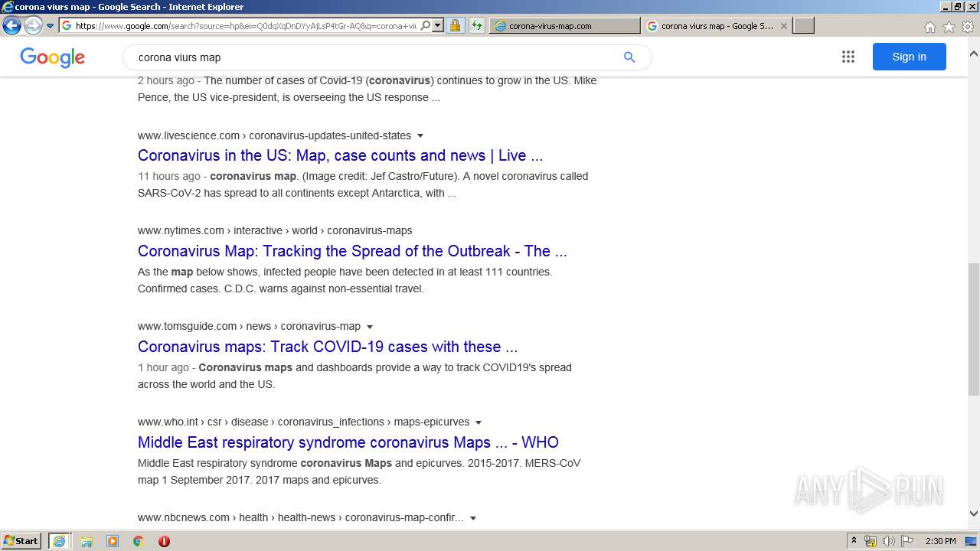The width and height of the screenshot is (980, 551).
Task: Click the Google search box
Action: (375, 57)
